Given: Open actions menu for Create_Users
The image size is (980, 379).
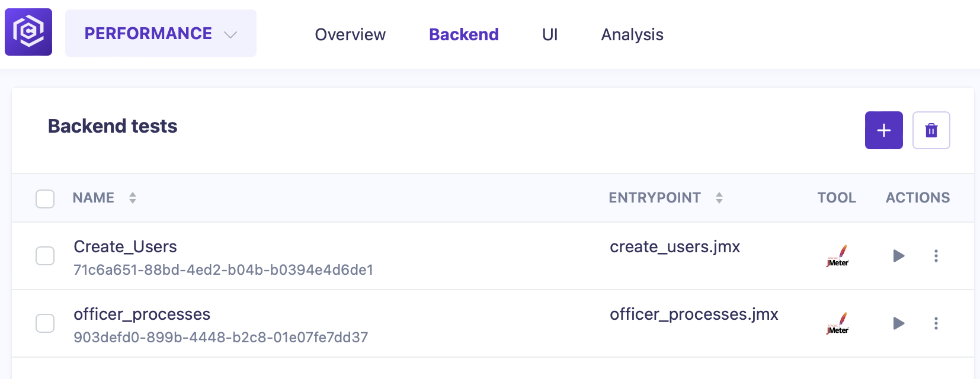Looking at the screenshot, I should (x=936, y=256).
